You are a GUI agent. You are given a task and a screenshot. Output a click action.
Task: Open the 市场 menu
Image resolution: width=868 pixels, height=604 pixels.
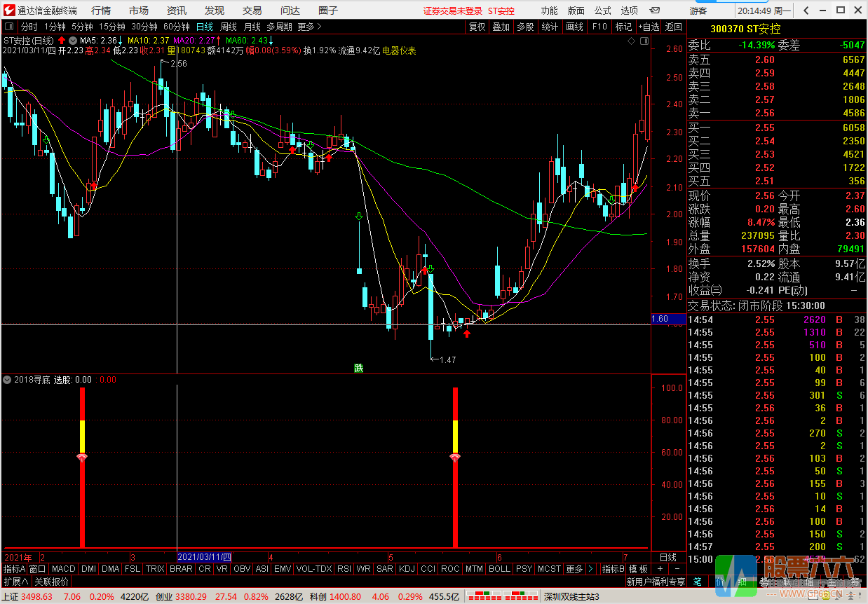(x=139, y=11)
